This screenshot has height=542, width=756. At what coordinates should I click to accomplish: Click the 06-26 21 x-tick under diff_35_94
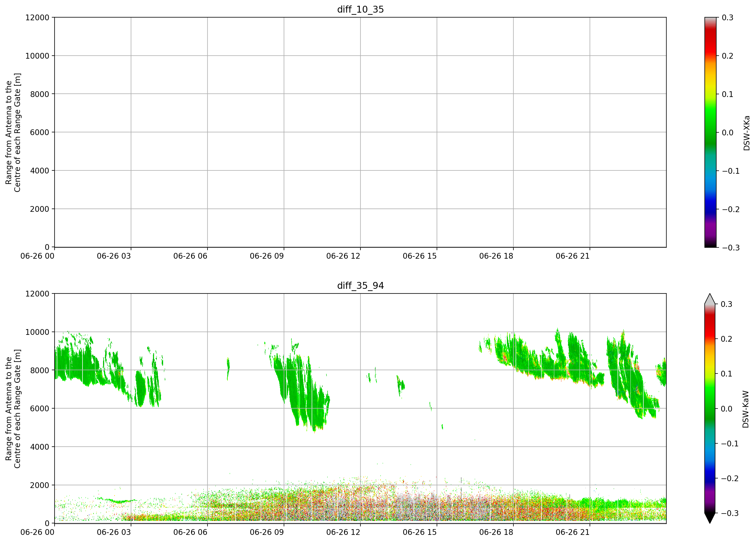(x=573, y=532)
